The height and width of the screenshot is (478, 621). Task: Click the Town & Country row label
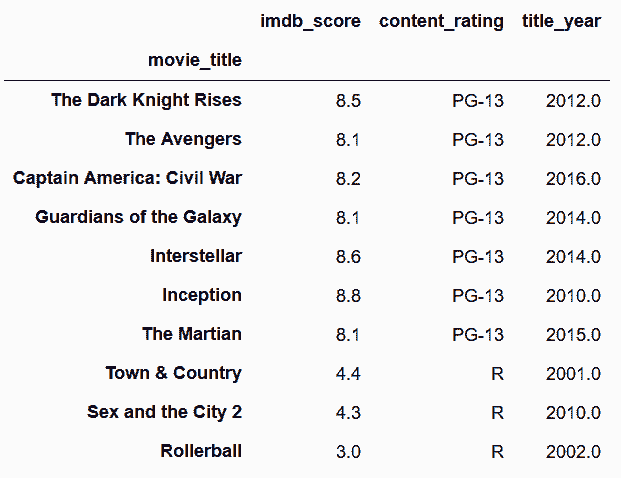tap(173, 373)
